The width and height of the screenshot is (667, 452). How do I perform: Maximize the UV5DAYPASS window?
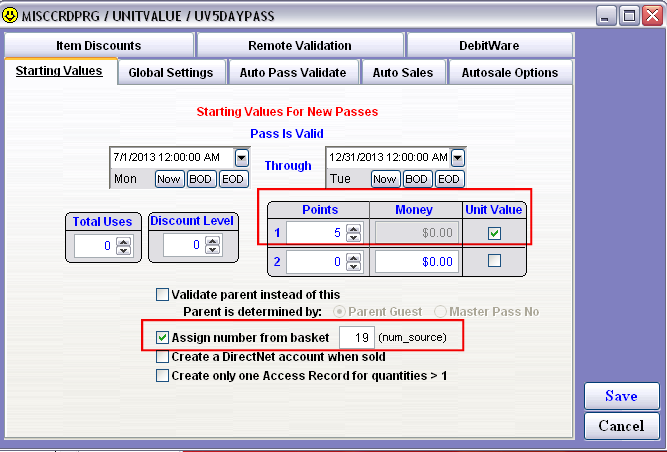click(x=629, y=16)
